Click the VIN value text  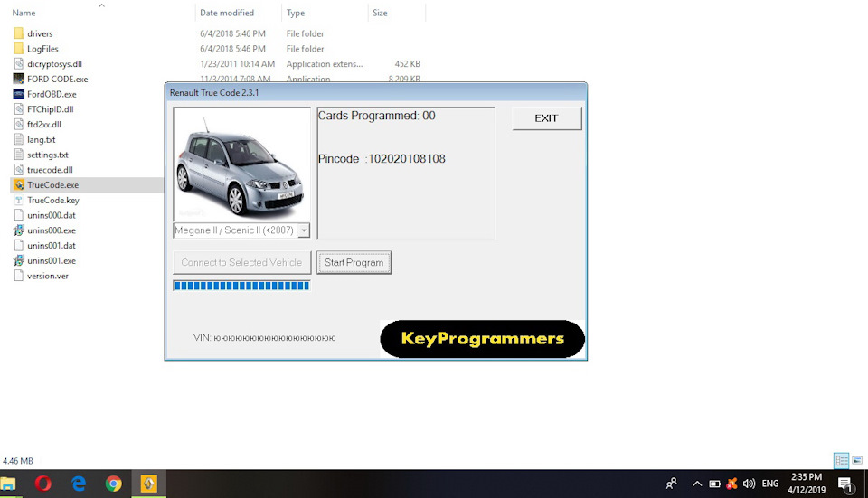tap(275, 337)
